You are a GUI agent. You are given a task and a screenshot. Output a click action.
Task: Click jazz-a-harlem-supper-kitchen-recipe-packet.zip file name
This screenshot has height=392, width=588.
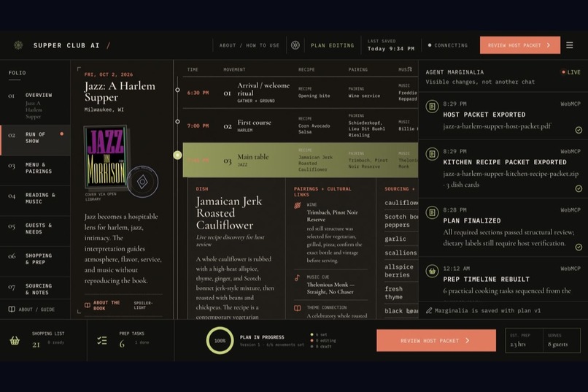click(x=511, y=174)
